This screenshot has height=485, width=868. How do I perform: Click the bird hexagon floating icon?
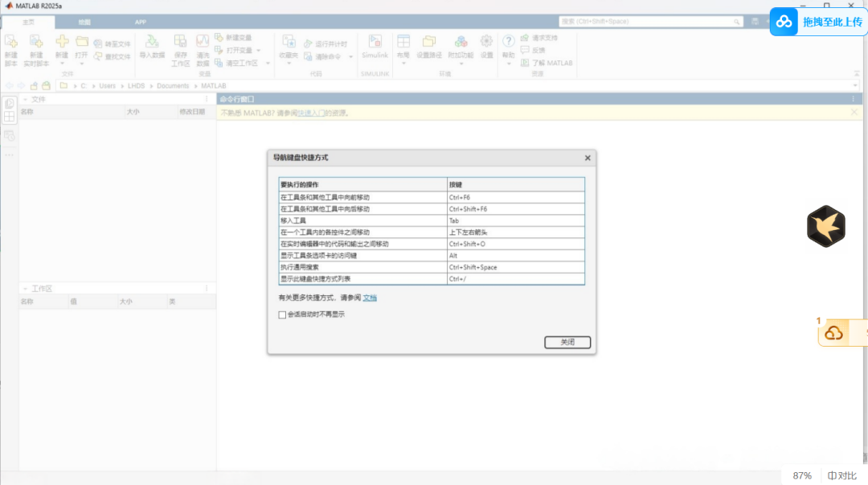tap(826, 226)
